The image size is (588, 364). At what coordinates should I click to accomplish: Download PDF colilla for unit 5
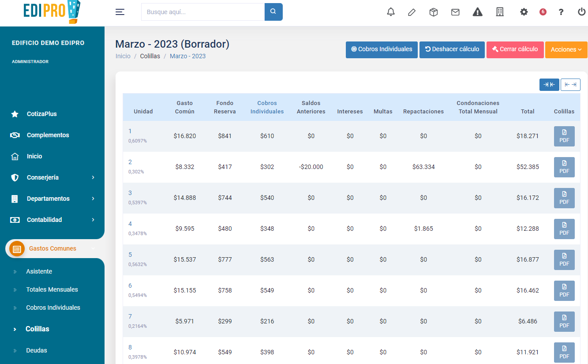[564, 259]
